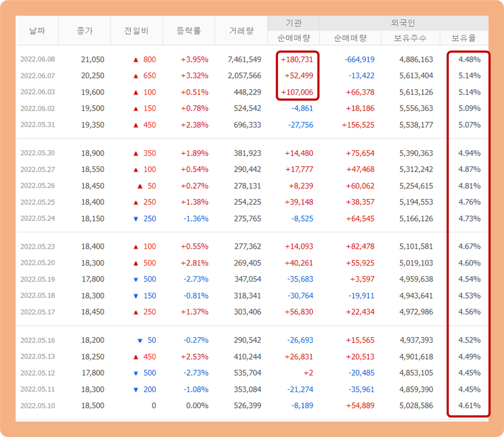
Task: Click the volume 2,057,566
Action: [x=244, y=76]
